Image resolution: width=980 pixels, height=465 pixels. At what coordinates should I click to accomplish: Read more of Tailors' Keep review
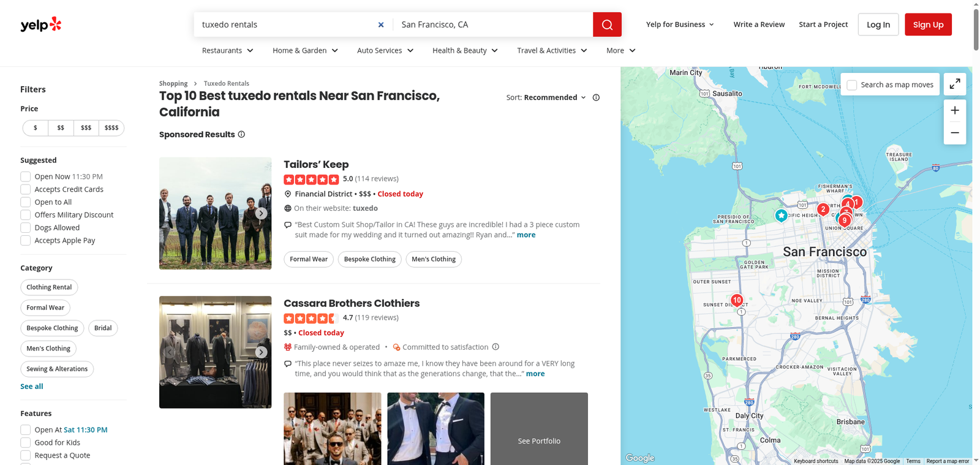point(526,235)
